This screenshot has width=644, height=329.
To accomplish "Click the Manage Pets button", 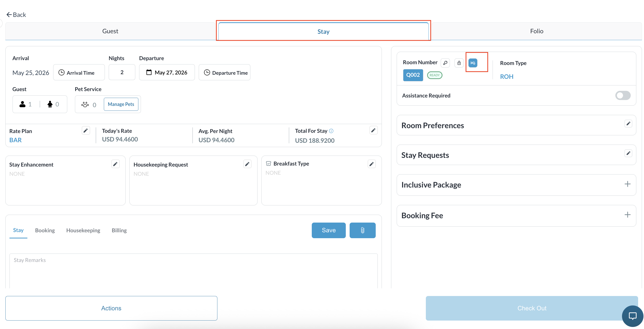I will coord(121,104).
